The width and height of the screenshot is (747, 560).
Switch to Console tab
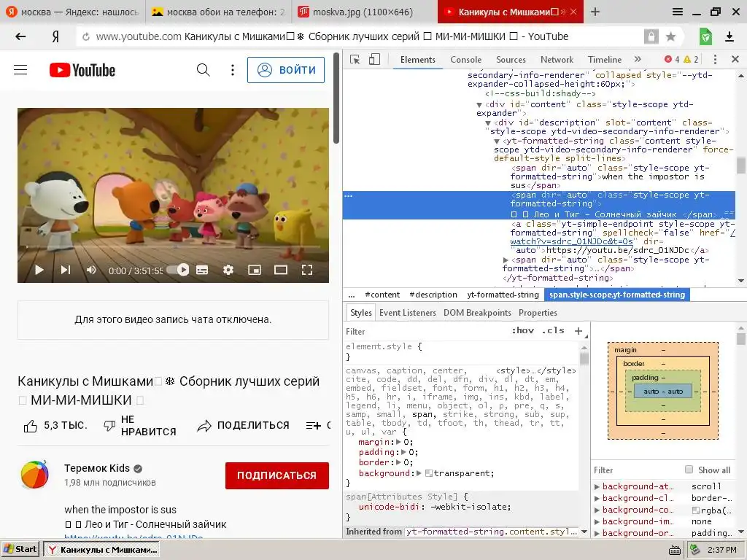pos(466,60)
